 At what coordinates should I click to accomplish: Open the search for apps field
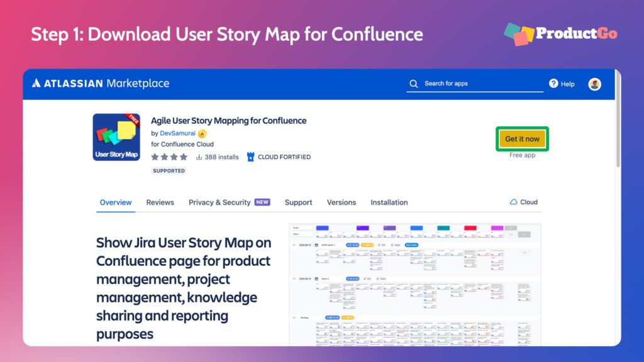[x=475, y=83]
